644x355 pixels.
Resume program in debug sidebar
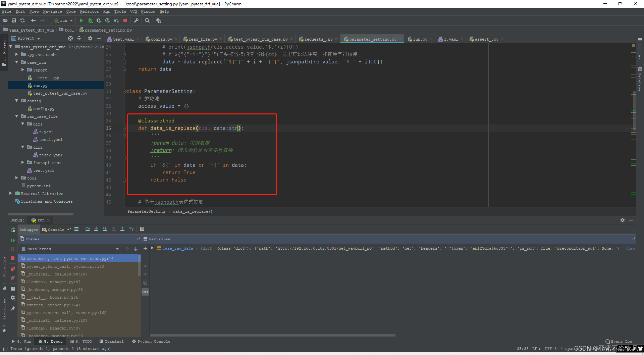[x=13, y=240]
